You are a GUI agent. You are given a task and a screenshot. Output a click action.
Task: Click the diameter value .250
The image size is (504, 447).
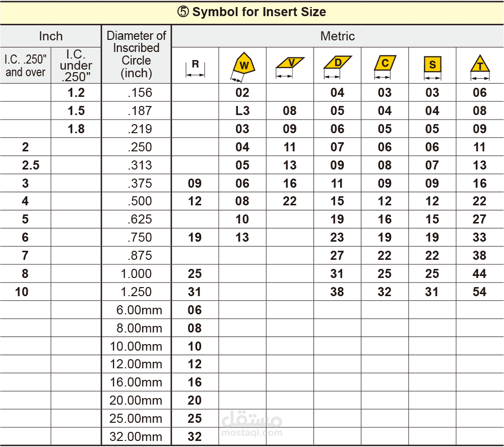pyautogui.click(x=140, y=147)
